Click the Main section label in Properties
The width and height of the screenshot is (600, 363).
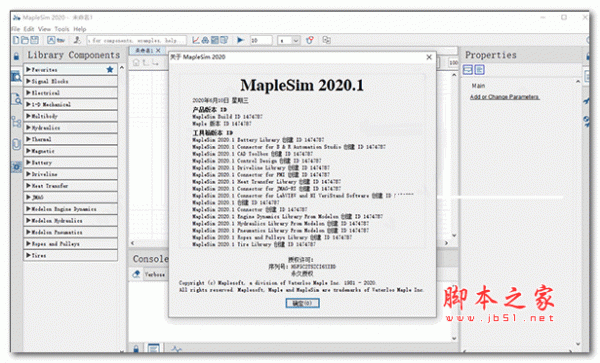click(478, 86)
